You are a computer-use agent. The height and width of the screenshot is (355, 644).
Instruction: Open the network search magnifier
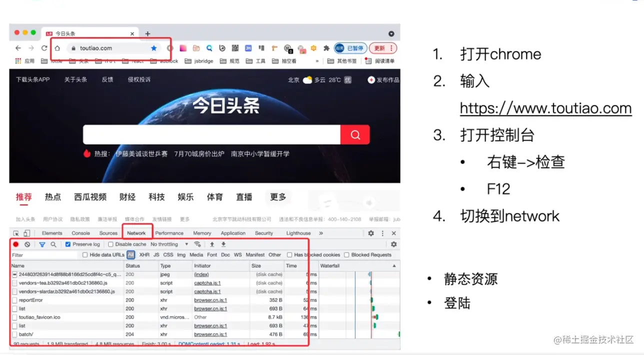[53, 244]
